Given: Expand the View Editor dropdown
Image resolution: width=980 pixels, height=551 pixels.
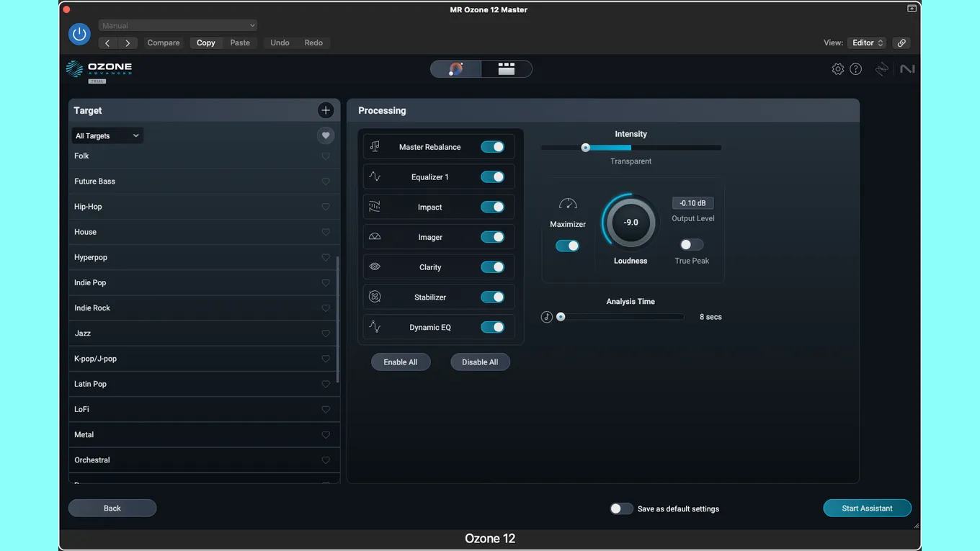Looking at the screenshot, I should [867, 43].
